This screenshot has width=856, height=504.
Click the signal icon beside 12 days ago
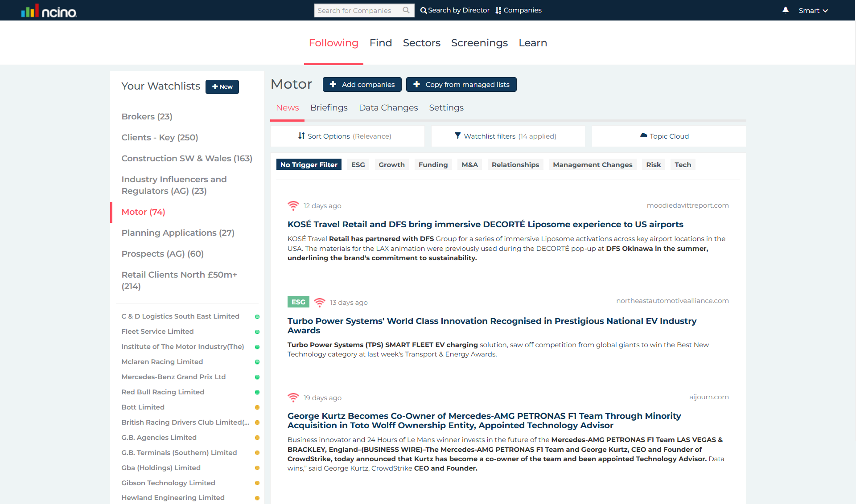click(293, 205)
